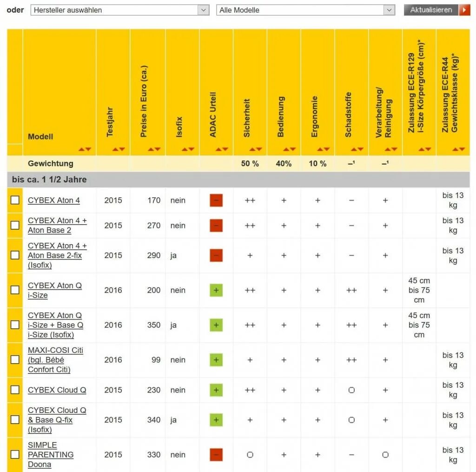Tick the checkbox for Aton Base 2-fix (Isofix)
The width and height of the screenshot is (476, 472).
click(x=15, y=255)
